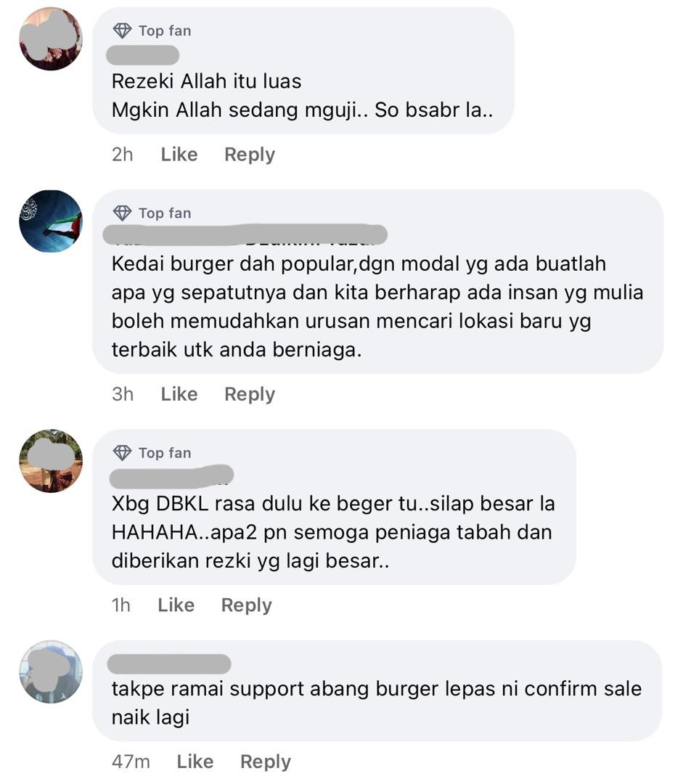Open blurred name of takpe ramai commenter
Screen dimensions: 683x784
point(169,664)
